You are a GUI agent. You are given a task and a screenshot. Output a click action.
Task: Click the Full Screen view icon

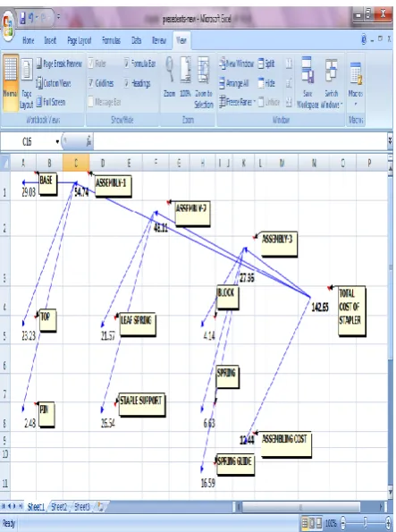click(39, 102)
